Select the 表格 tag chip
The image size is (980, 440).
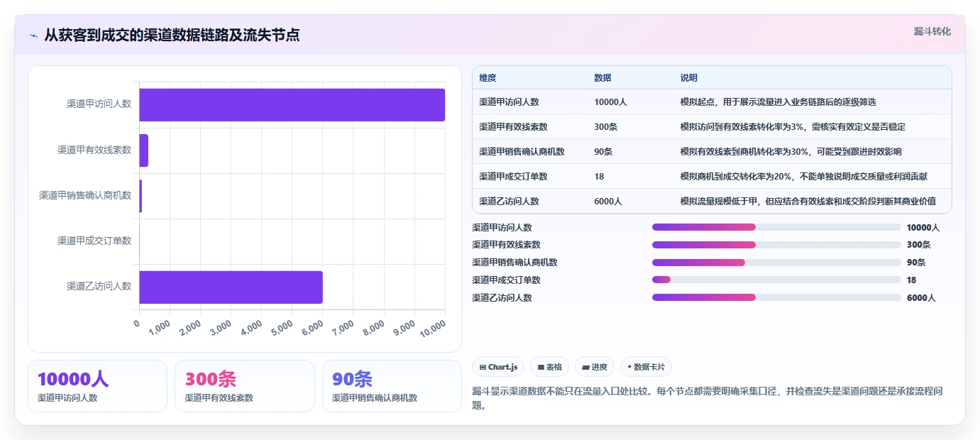550,367
